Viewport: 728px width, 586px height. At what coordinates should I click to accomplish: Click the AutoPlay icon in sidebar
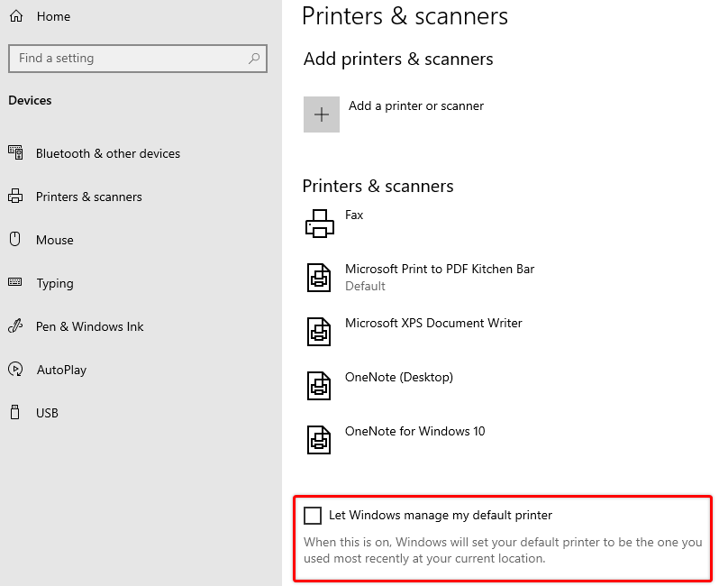point(15,369)
